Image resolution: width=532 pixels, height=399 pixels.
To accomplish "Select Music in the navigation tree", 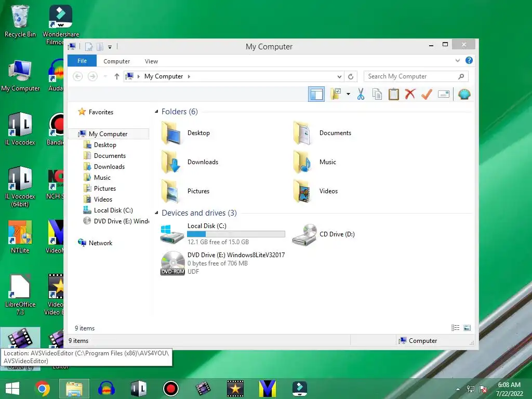I will coord(102,178).
